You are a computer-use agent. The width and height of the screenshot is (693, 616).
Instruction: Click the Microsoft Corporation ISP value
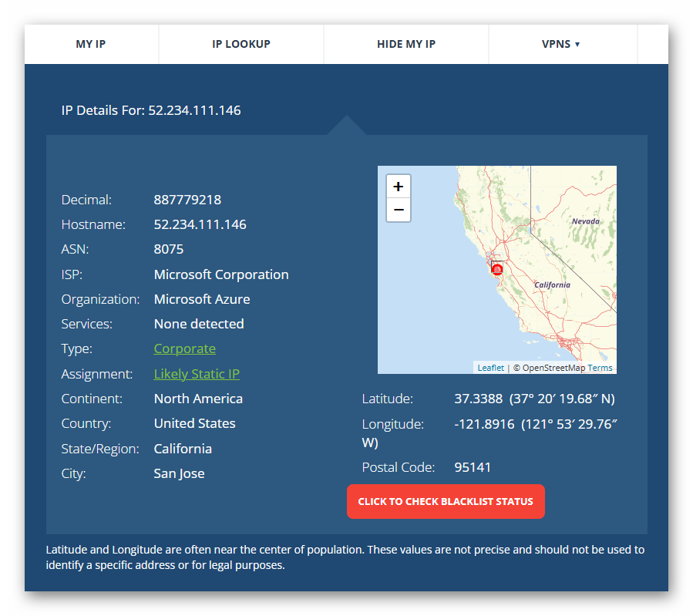(x=221, y=274)
